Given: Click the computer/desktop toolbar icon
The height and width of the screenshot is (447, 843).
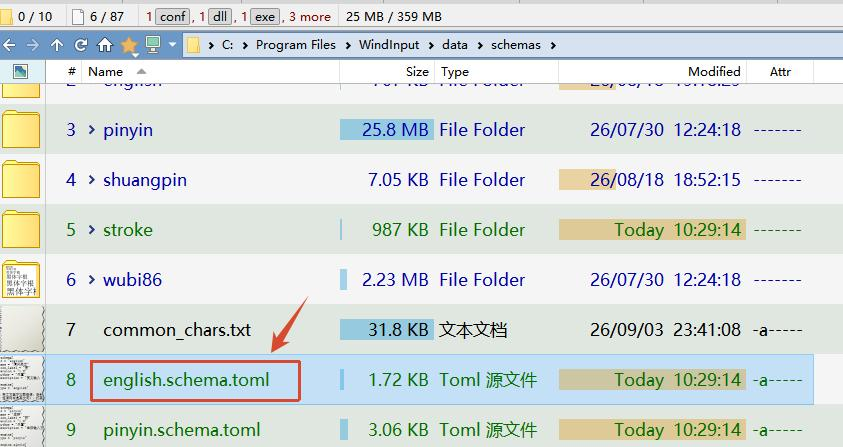Looking at the screenshot, I should click(153, 45).
